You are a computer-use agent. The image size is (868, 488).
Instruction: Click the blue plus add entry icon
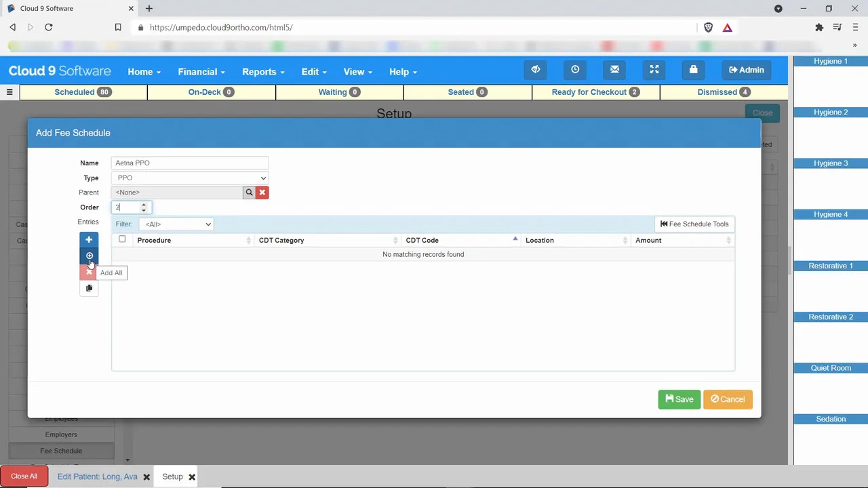coord(89,240)
